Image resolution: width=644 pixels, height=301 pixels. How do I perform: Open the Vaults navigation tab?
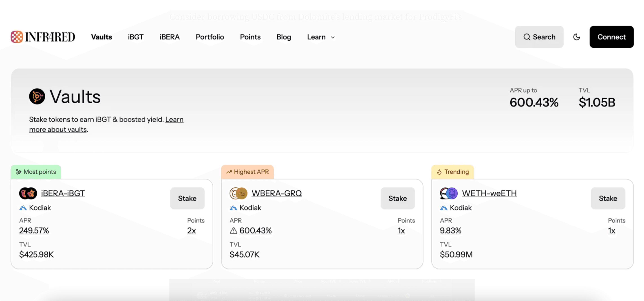click(x=101, y=37)
